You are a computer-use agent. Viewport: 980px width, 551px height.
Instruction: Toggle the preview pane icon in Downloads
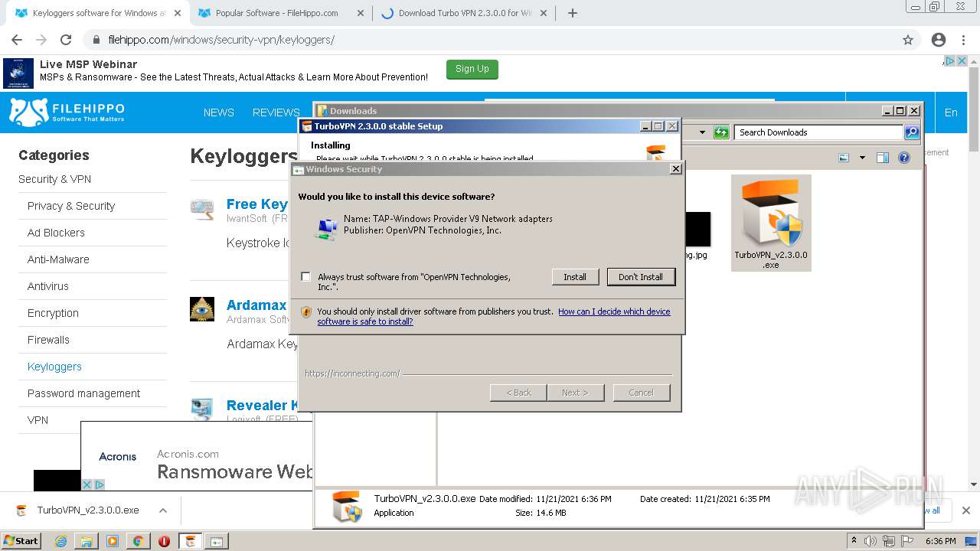click(883, 158)
